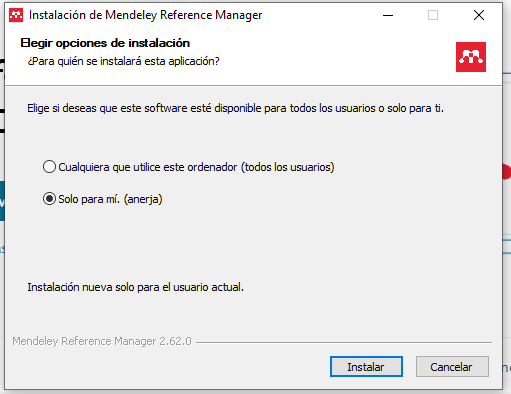Viewport: 511px width, 394px height.
Task: Click the horizontal separator line beside version label
Action: pyautogui.click(x=344, y=342)
